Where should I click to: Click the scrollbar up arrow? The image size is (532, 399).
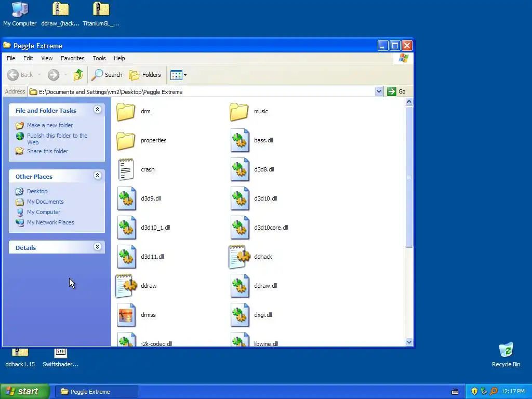tap(409, 102)
